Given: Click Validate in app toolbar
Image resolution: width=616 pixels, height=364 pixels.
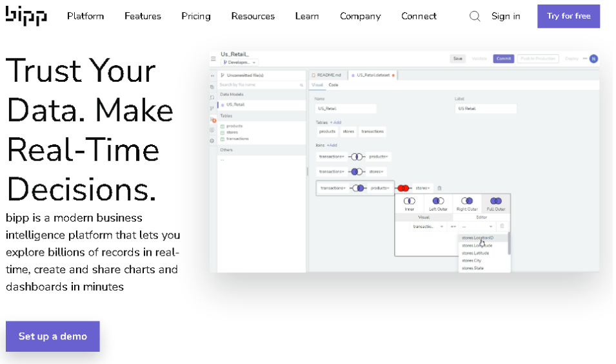Looking at the screenshot, I should (479, 59).
